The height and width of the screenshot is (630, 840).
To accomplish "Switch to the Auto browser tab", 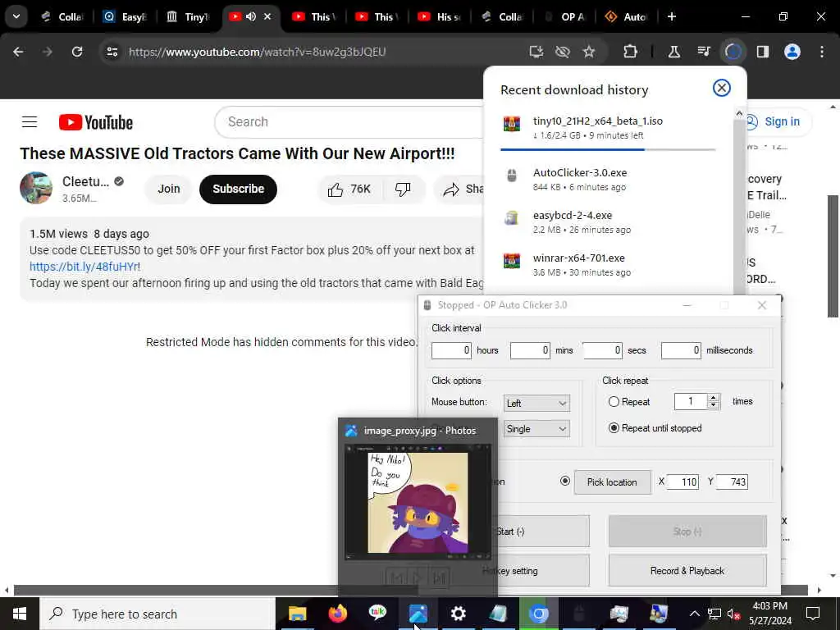I will [x=628, y=16].
